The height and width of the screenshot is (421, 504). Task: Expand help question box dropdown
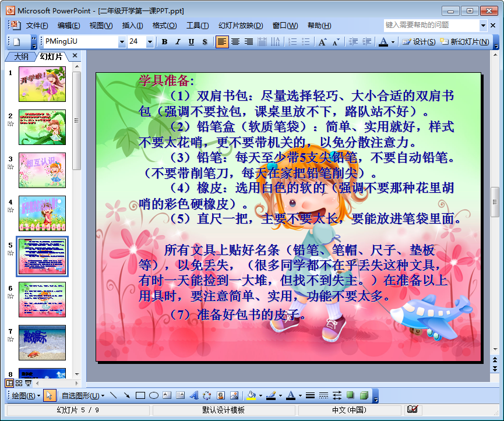click(483, 25)
